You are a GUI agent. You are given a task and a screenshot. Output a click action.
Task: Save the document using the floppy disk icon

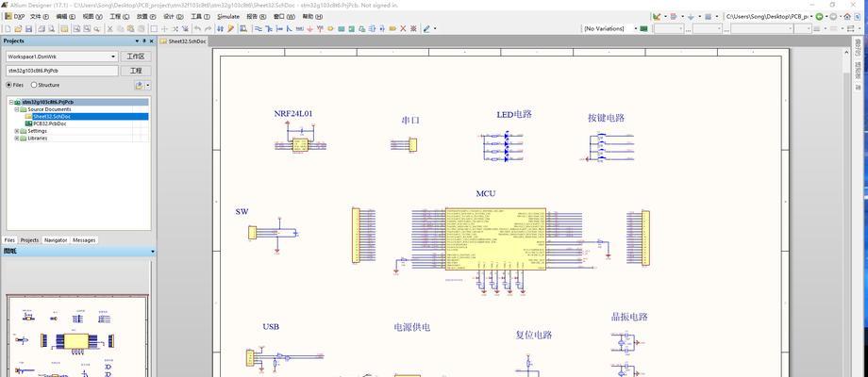point(28,28)
